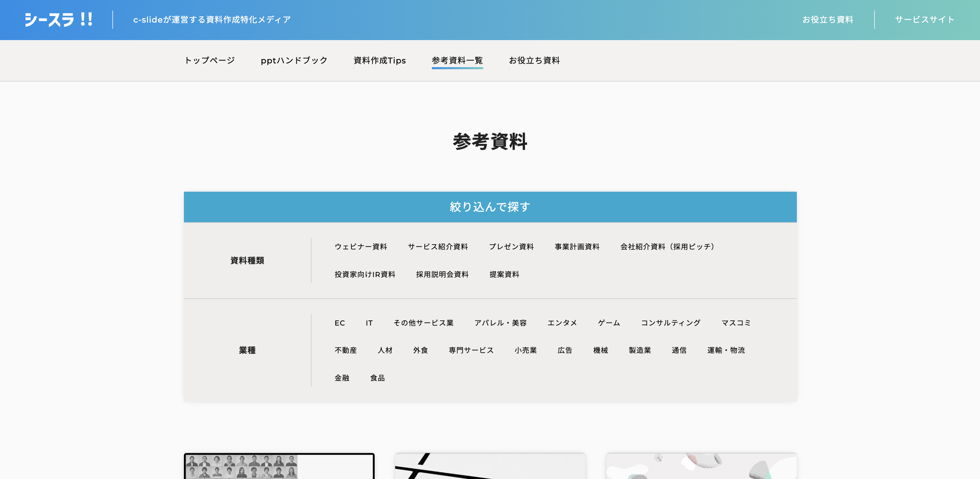Open the お役立ち資料 header link
This screenshot has width=980, height=479.
point(827,19)
